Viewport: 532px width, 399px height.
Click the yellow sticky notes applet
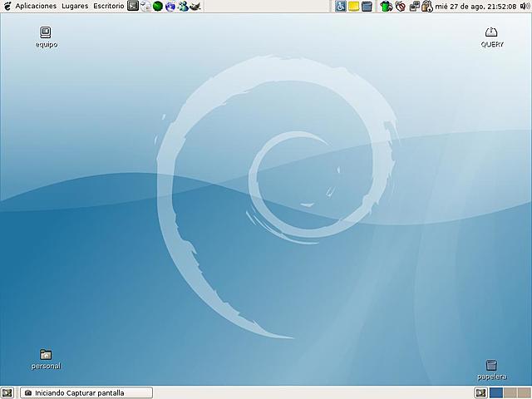click(x=354, y=6)
